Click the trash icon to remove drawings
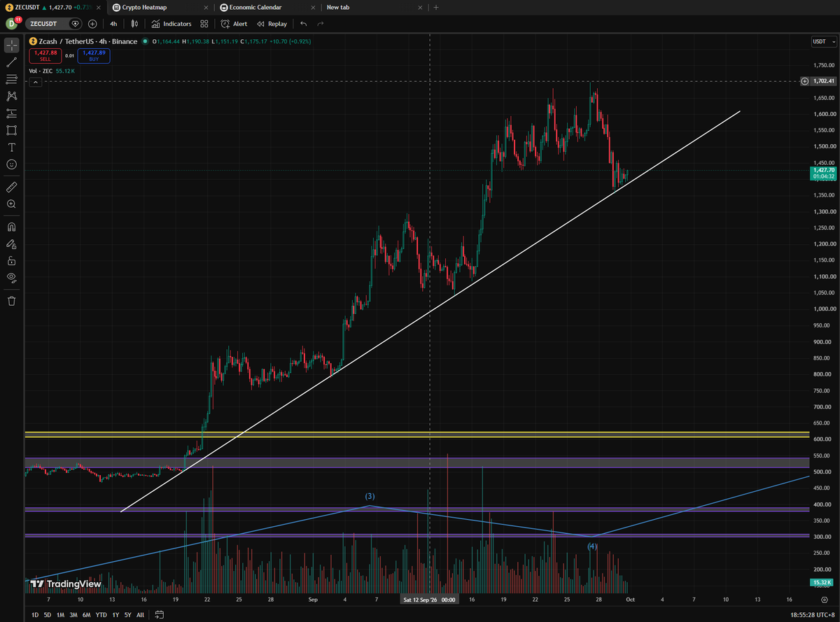This screenshot has height=622, width=840. (x=11, y=301)
